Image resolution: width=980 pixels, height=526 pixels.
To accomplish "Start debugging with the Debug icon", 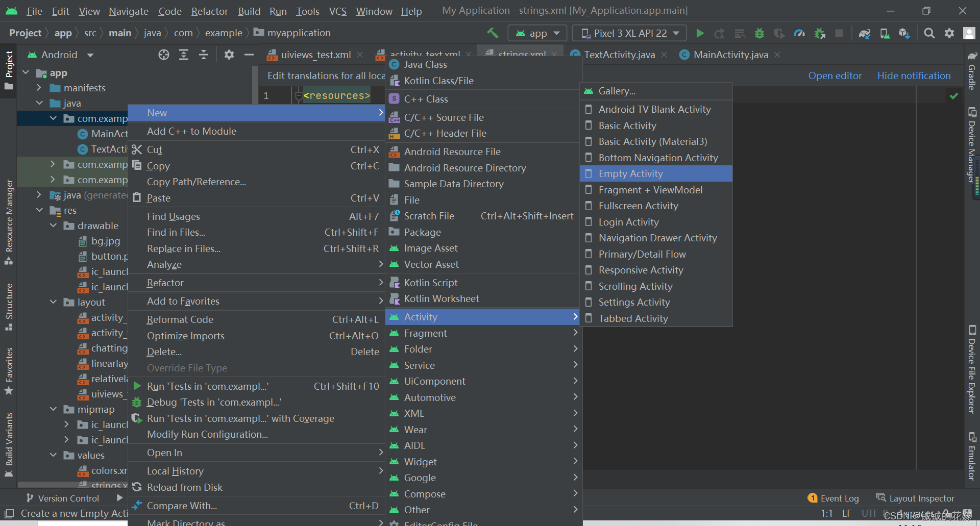I will (759, 33).
